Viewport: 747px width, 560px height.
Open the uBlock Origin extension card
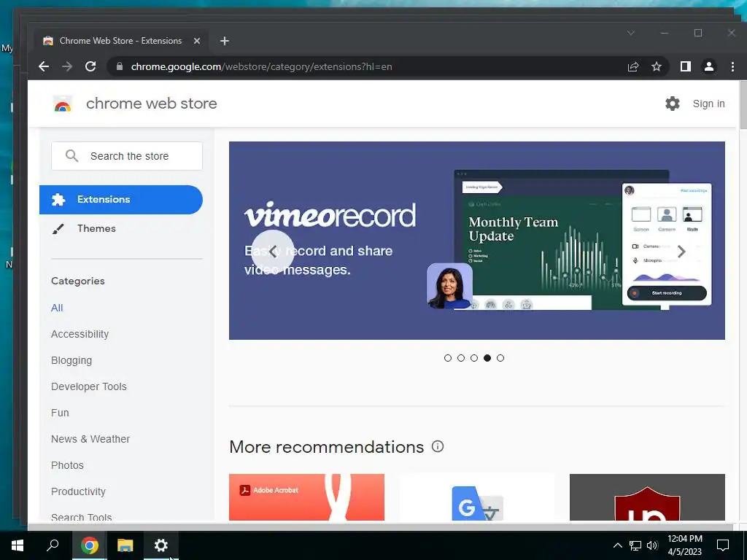(x=647, y=497)
